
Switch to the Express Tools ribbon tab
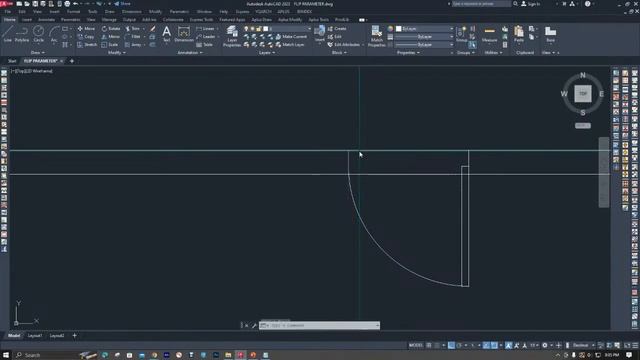click(x=201, y=20)
